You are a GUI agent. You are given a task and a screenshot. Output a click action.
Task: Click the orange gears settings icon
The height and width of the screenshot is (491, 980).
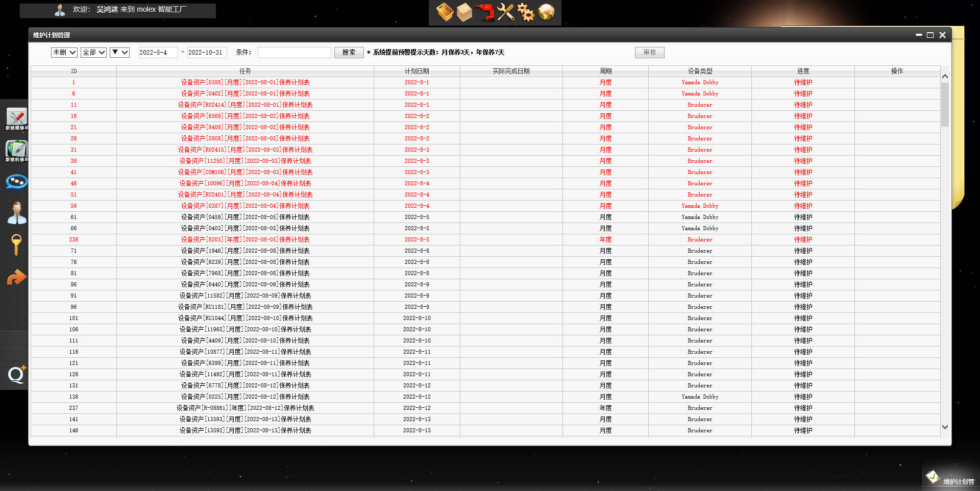point(526,12)
